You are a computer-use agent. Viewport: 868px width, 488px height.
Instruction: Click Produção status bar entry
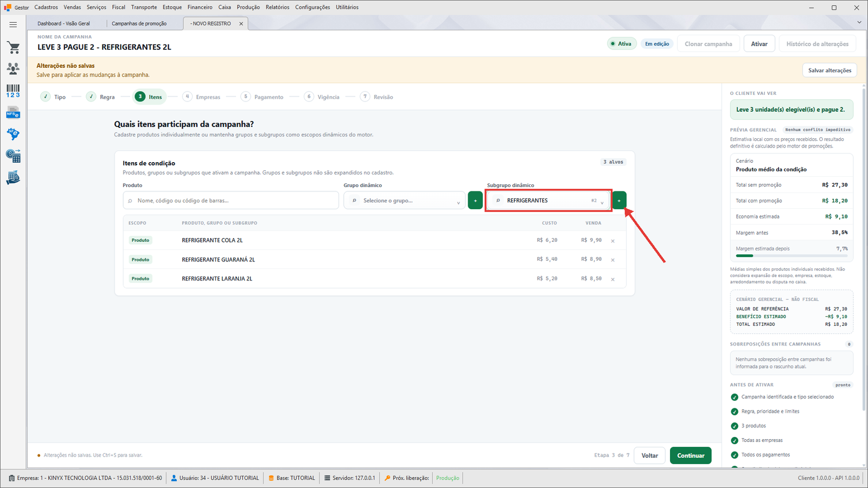(x=448, y=478)
